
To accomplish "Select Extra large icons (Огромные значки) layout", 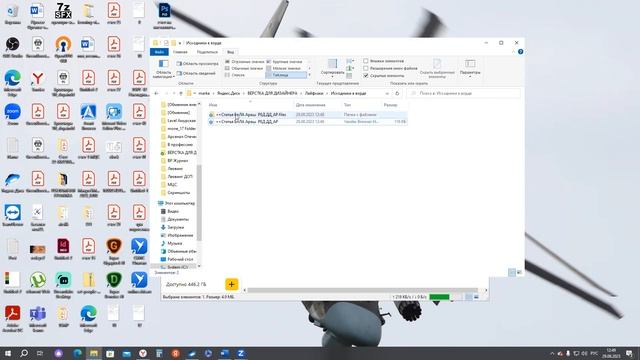I will pyautogui.click(x=244, y=62).
